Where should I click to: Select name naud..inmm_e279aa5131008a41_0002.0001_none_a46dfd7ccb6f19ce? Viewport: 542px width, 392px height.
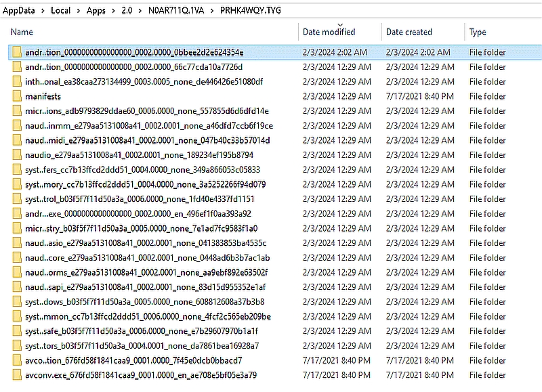click(x=149, y=126)
